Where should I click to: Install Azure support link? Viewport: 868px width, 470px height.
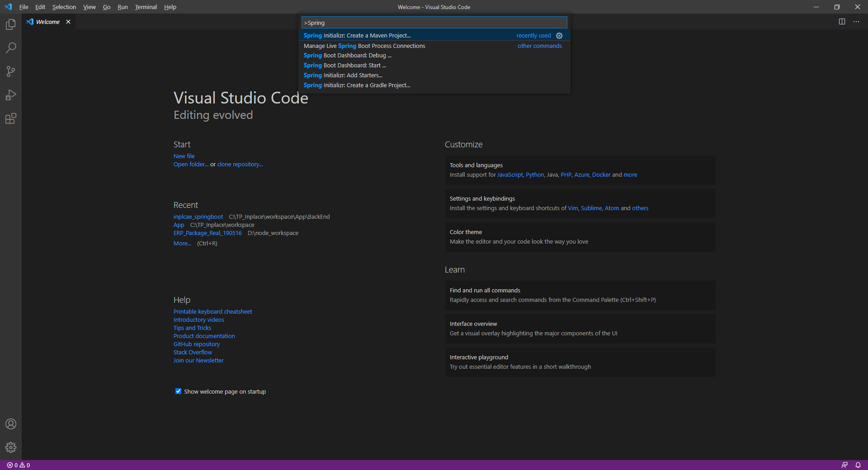point(582,175)
